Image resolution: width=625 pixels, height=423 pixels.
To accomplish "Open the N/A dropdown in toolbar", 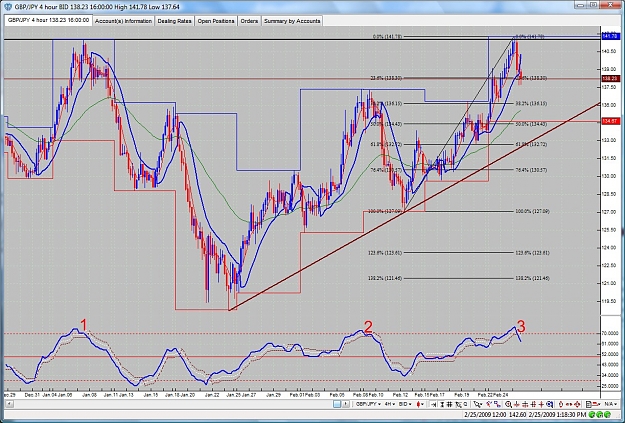I will [x=610, y=404].
